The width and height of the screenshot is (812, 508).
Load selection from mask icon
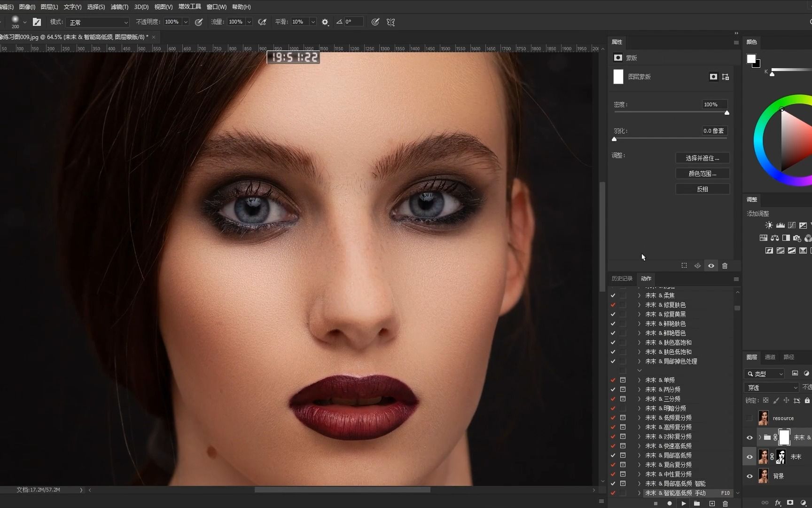click(684, 266)
